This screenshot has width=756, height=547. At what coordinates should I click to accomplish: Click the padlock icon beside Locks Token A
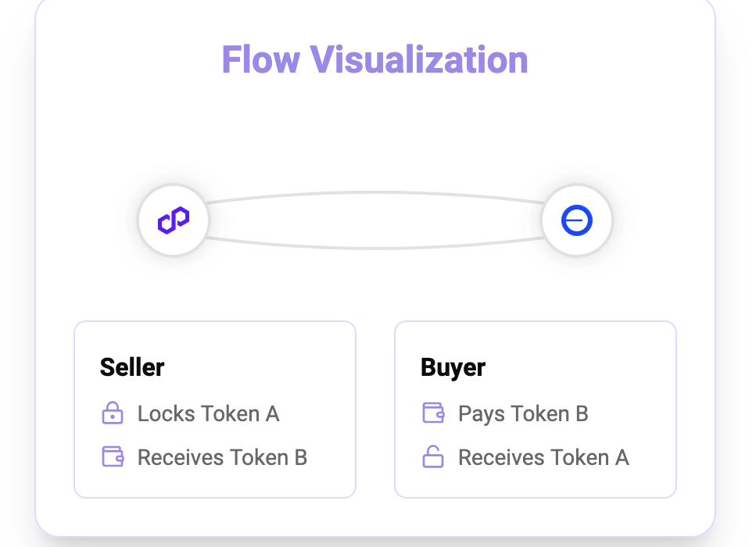coord(113,413)
